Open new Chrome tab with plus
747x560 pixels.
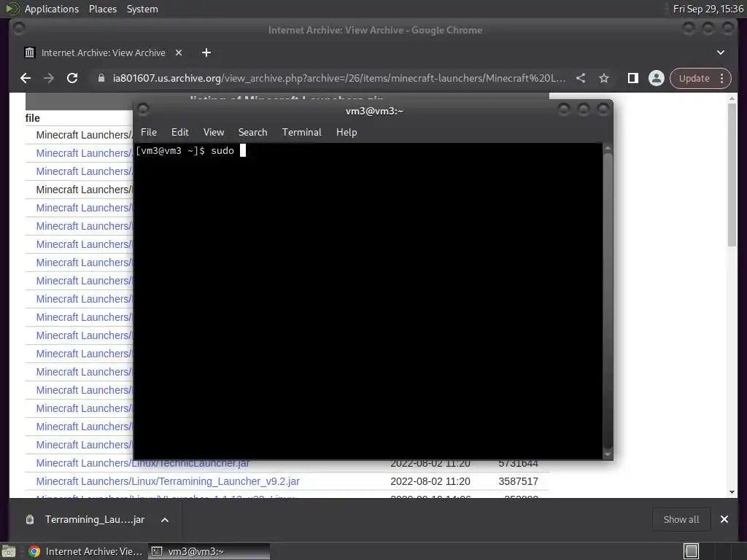click(x=206, y=52)
